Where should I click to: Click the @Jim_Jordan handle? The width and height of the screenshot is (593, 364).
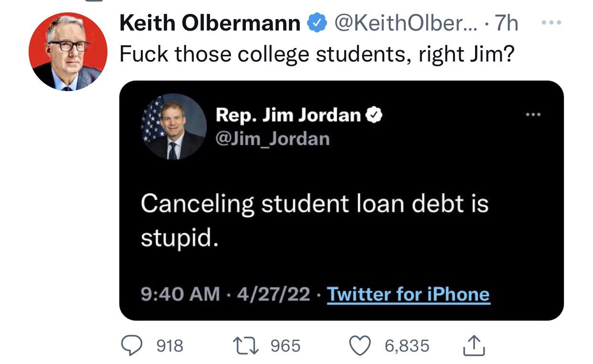(272, 139)
